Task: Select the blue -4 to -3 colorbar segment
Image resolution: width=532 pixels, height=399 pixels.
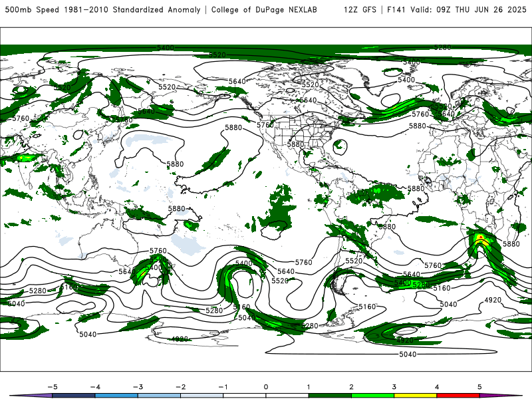Action: coord(116,396)
